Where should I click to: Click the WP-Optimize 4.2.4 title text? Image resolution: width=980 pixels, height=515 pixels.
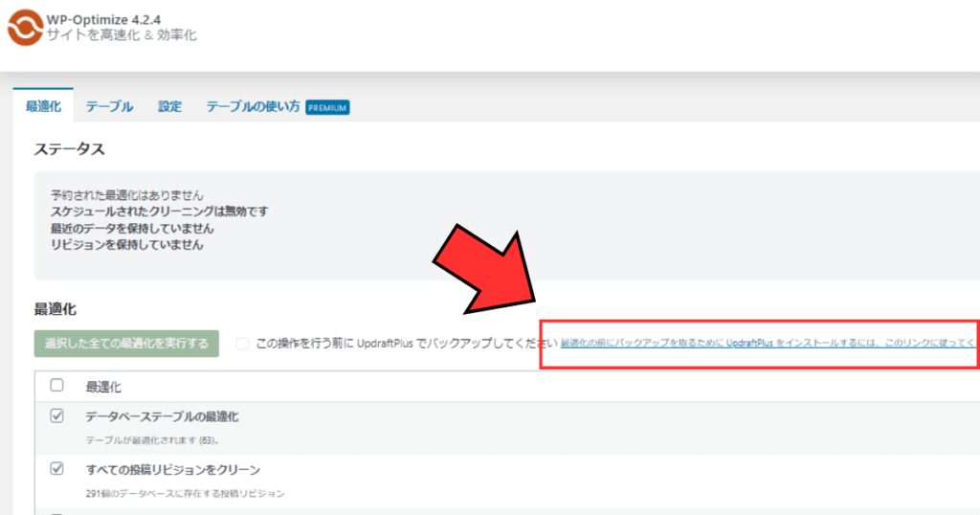(104, 16)
